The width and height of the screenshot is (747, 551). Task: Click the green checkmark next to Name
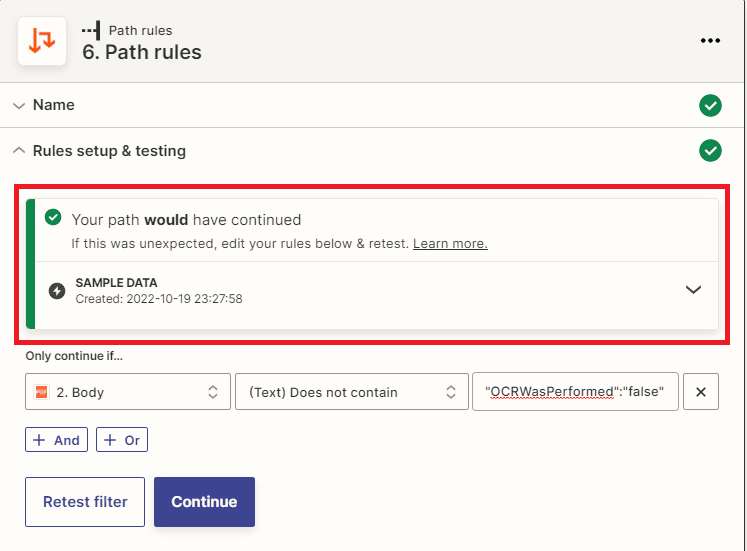tap(710, 105)
